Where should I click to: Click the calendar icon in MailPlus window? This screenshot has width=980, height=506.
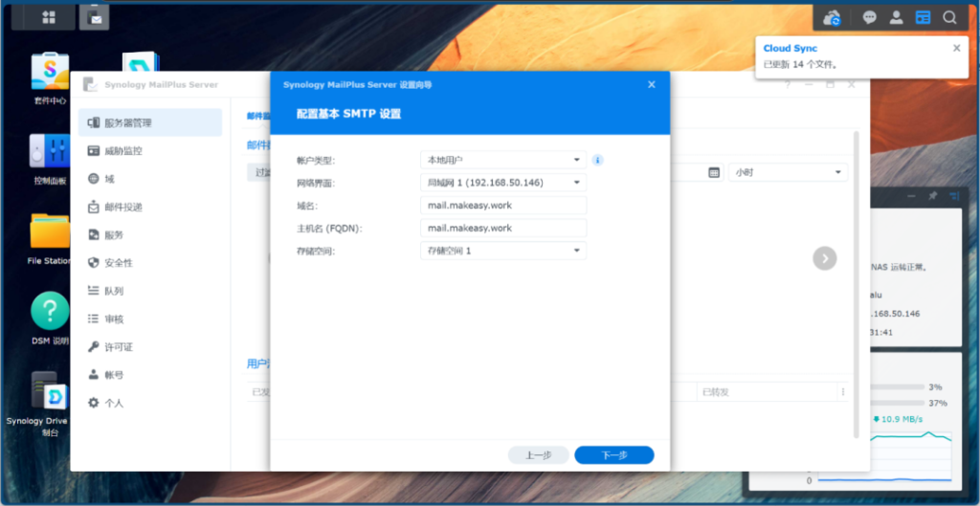click(714, 172)
